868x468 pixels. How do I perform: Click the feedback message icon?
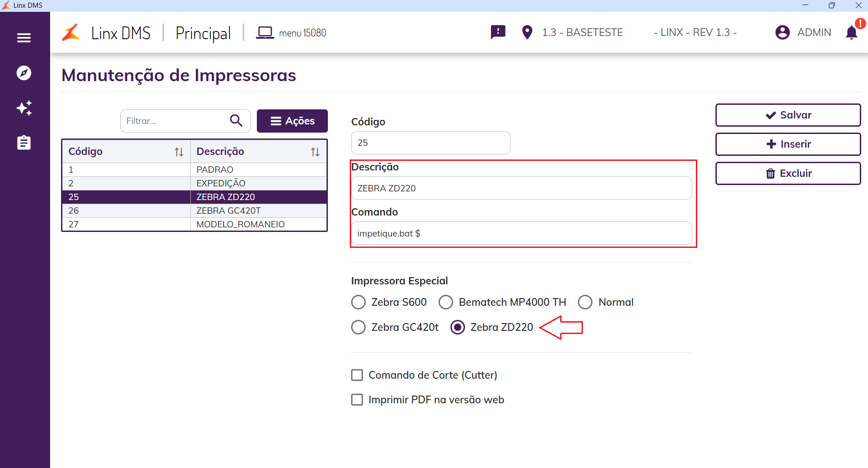click(x=498, y=32)
